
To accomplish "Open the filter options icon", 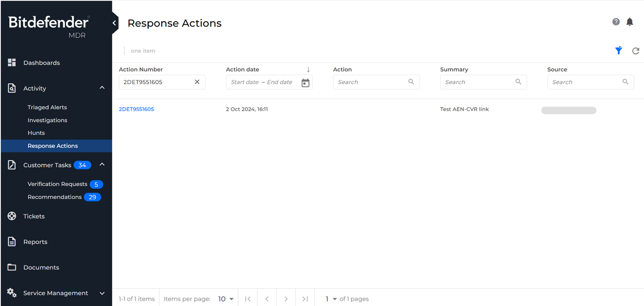I will pyautogui.click(x=618, y=51).
